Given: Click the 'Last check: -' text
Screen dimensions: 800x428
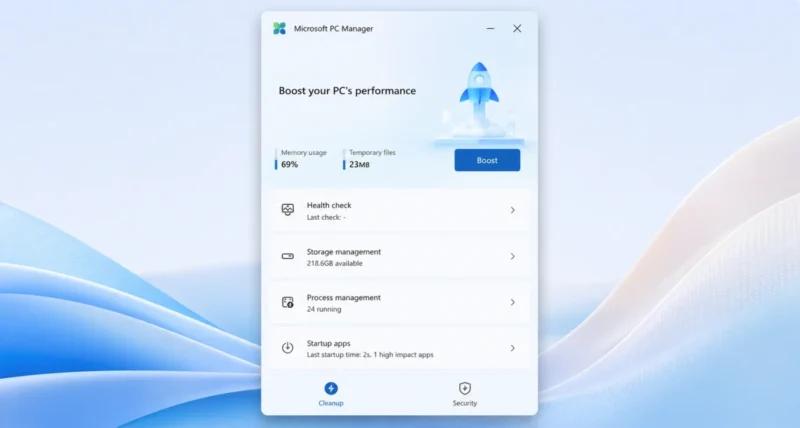Looking at the screenshot, I should tap(326, 217).
